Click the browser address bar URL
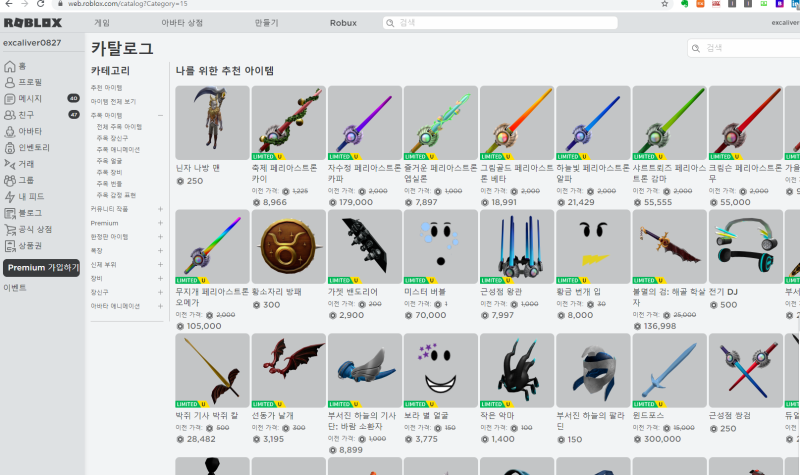This screenshot has height=475, width=800. click(x=128, y=4)
